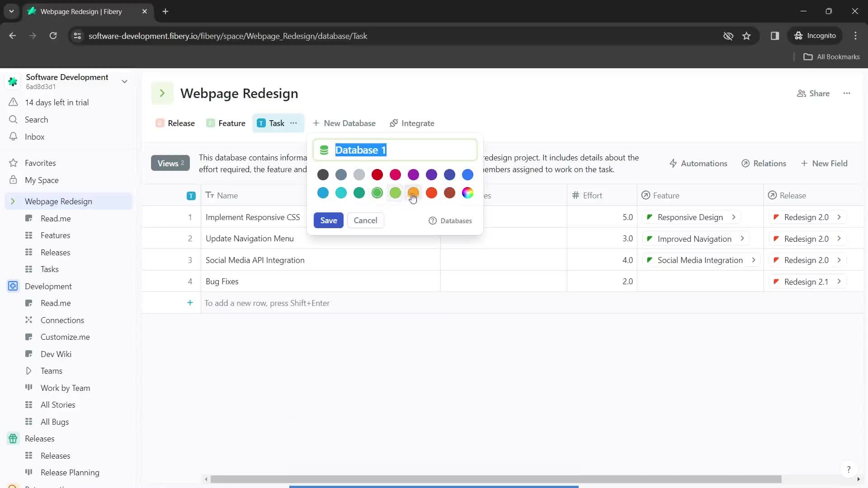The width and height of the screenshot is (868, 488).
Task: Click the Feature tab label
Action: 232,123
